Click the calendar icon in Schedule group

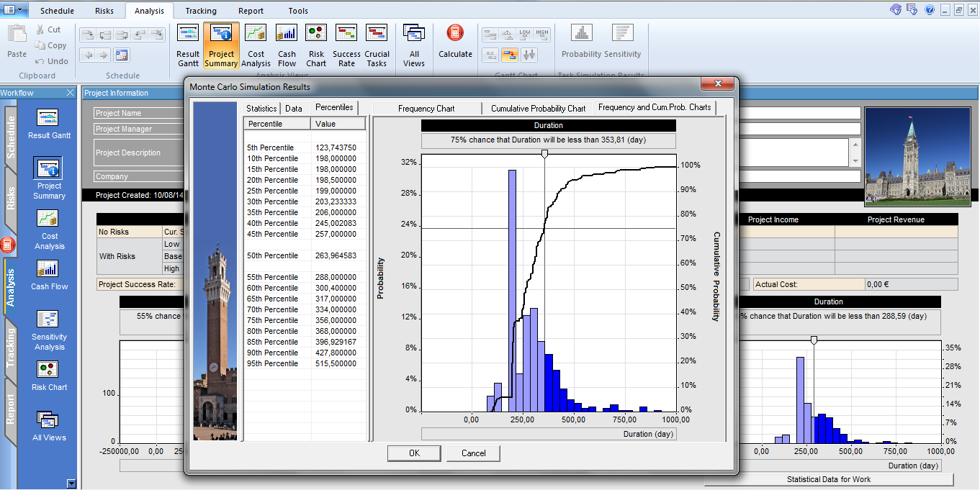click(121, 55)
